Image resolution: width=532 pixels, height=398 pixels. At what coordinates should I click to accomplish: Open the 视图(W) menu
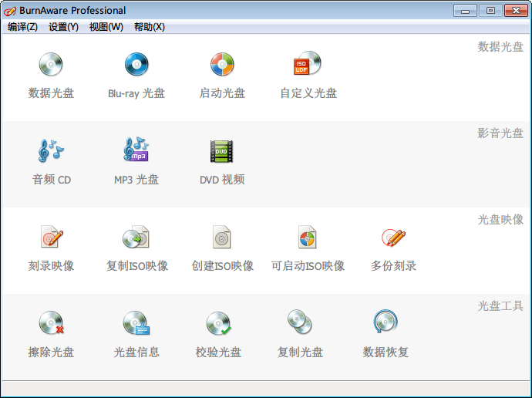pyautogui.click(x=106, y=27)
